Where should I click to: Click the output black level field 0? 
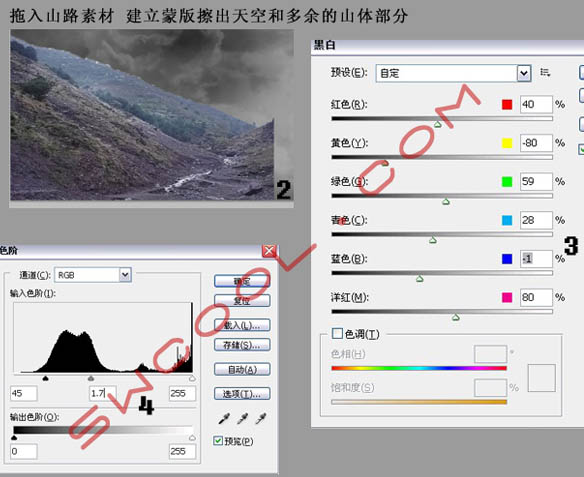click(23, 451)
